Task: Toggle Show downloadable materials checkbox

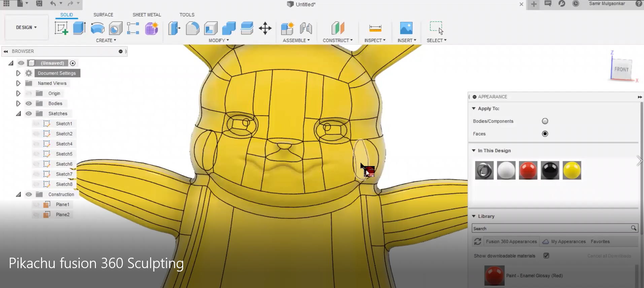Action: tap(546, 256)
